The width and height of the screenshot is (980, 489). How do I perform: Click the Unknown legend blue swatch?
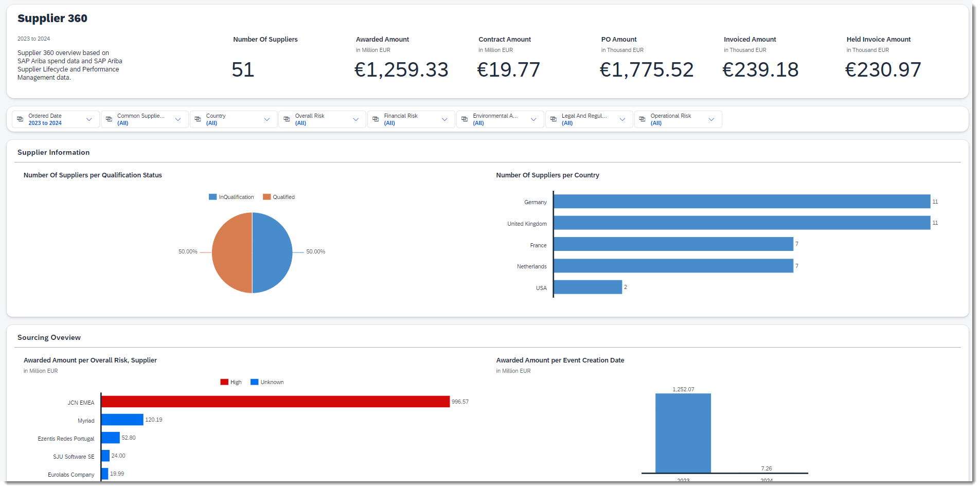tap(254, 382)
